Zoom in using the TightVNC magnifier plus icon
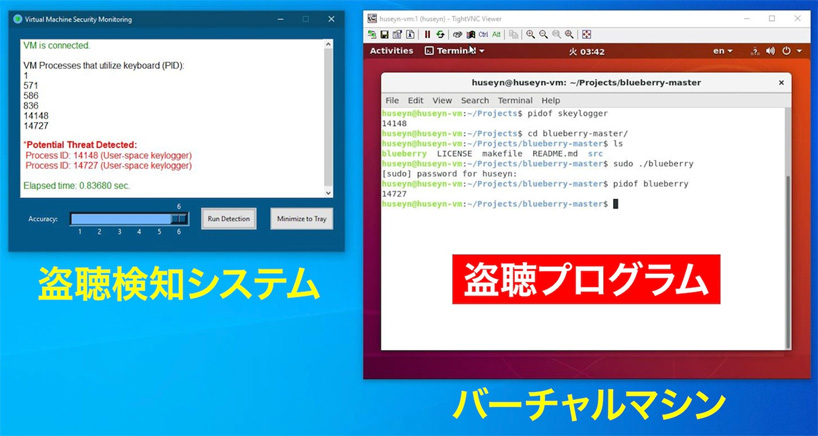This screenshot has height=436, width=818. click(x=531, y=34)
